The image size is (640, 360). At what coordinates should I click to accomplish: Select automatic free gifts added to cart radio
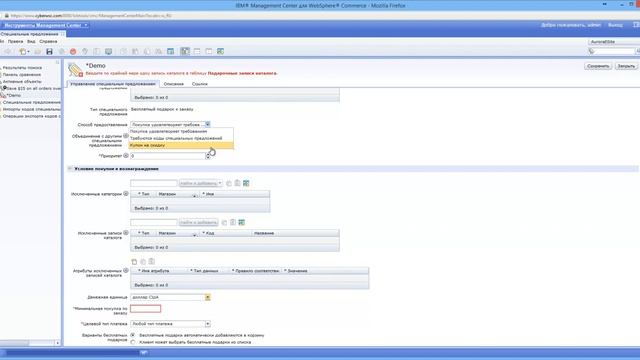coord(133,335)
